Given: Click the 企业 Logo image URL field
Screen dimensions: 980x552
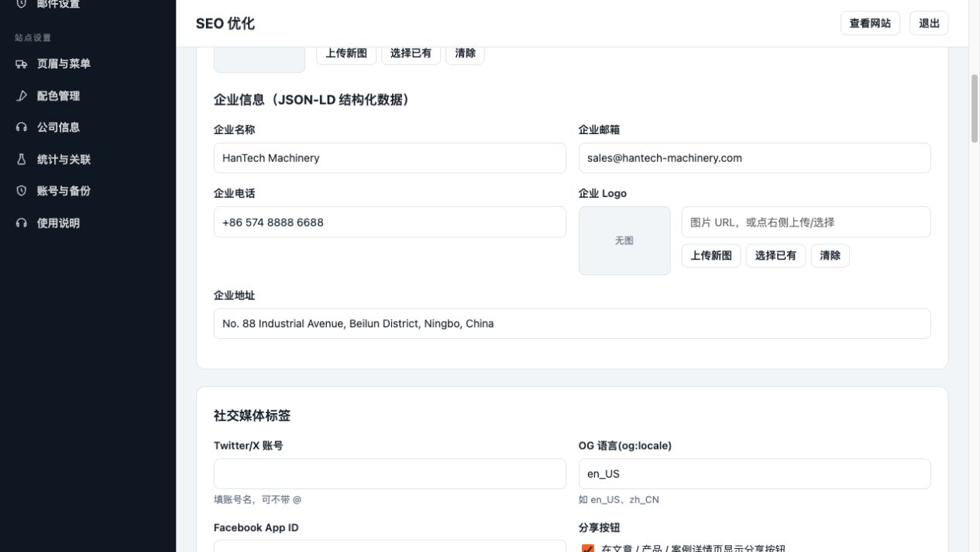Looking at the screenshot, I should click(806, 222).
